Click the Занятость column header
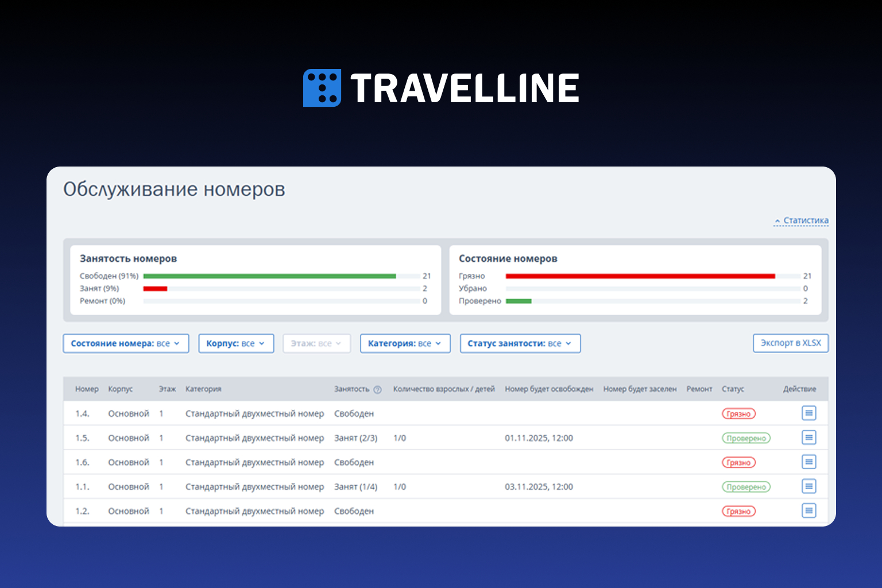This screenshot has width=882, height=588. coord(351,389)
